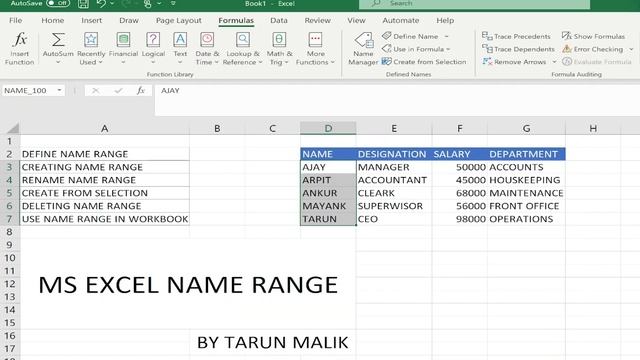This screenshot has height=360, width=640.
Task: Switch to the Data tab
Action: (279, 20)
